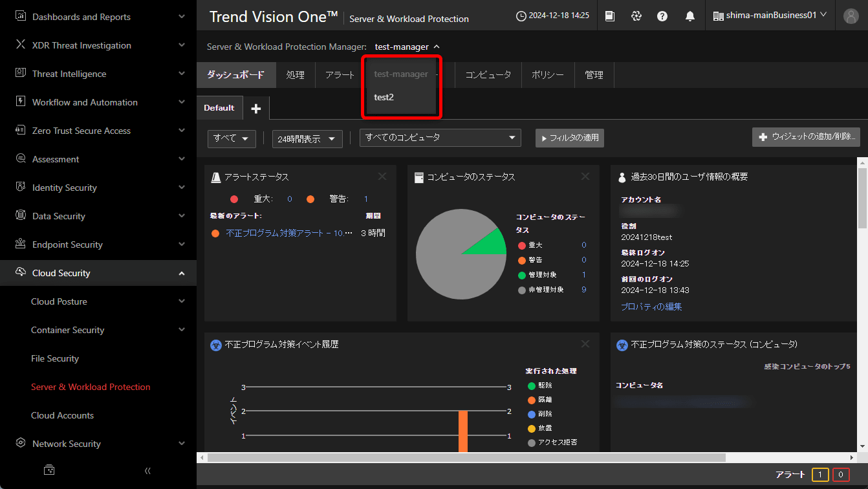The width and height of the screenshot is (868, 489).
Task: Click the vertical scrollbar thumb
Action: (862, 198)
